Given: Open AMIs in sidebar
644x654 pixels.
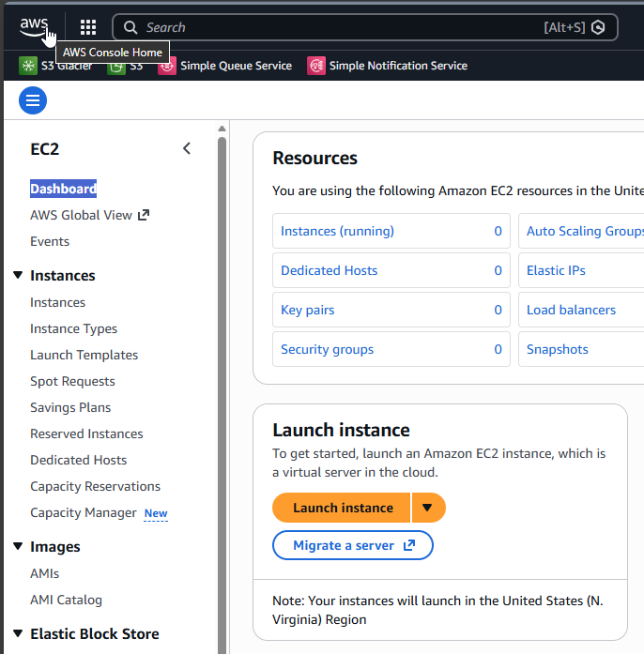Looking at the screenshot, I should tap(45, 573).
